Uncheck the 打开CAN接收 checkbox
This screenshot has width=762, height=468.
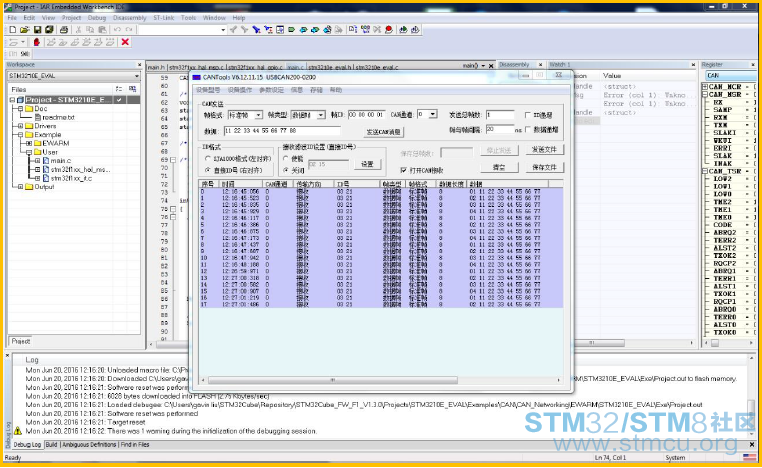[403, 170]
